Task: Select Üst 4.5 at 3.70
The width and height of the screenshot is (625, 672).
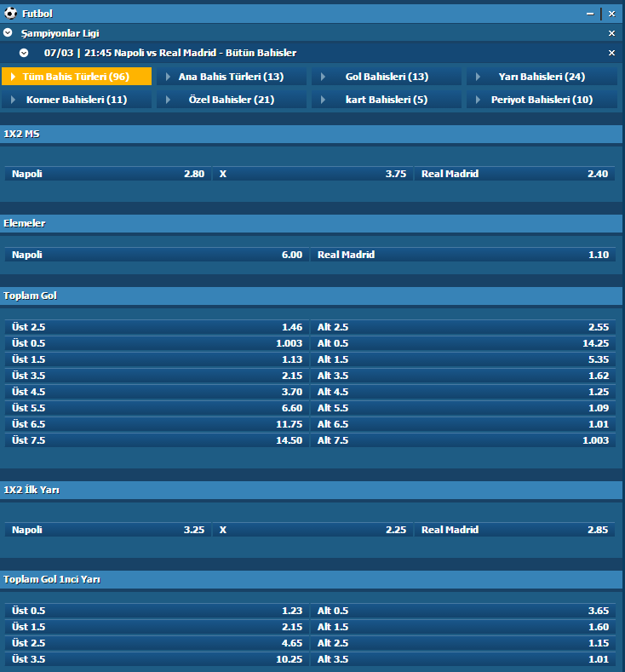Action: 157,392
